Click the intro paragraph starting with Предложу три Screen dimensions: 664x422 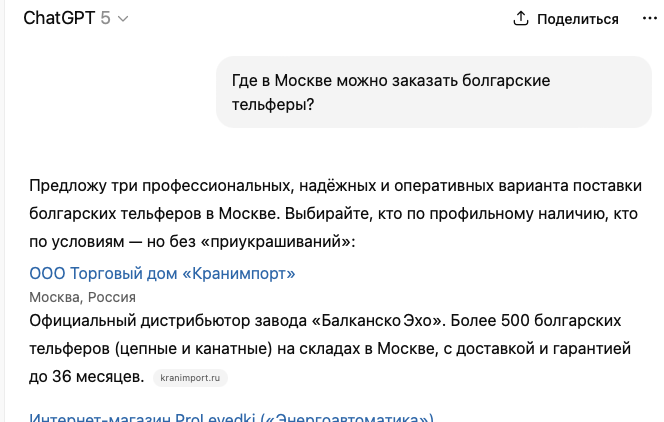(335, 214)
